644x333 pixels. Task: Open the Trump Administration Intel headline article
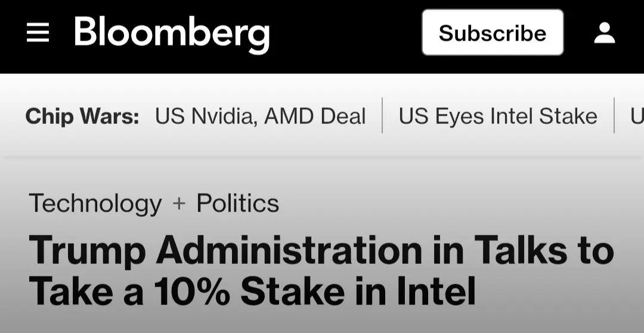321,270
